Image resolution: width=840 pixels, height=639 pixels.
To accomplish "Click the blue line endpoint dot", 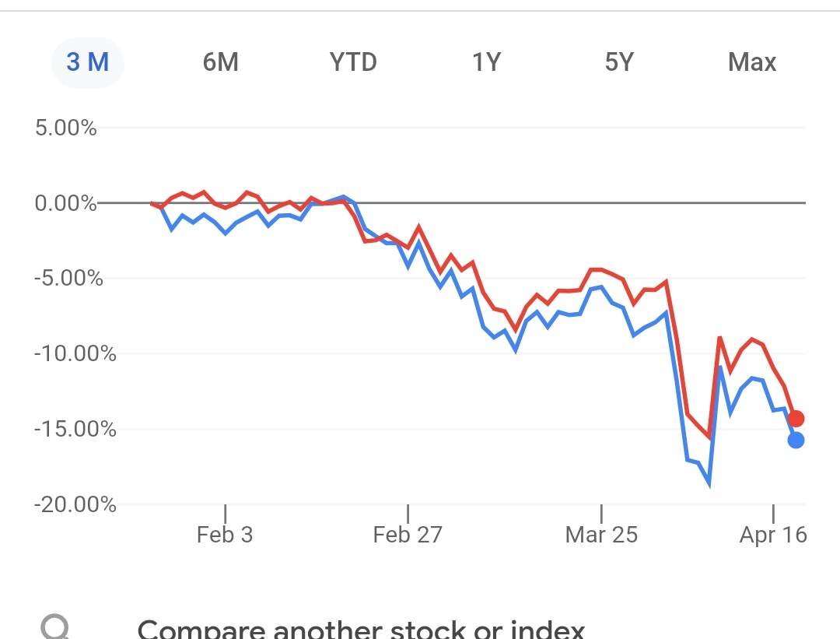I will (796, 440).
